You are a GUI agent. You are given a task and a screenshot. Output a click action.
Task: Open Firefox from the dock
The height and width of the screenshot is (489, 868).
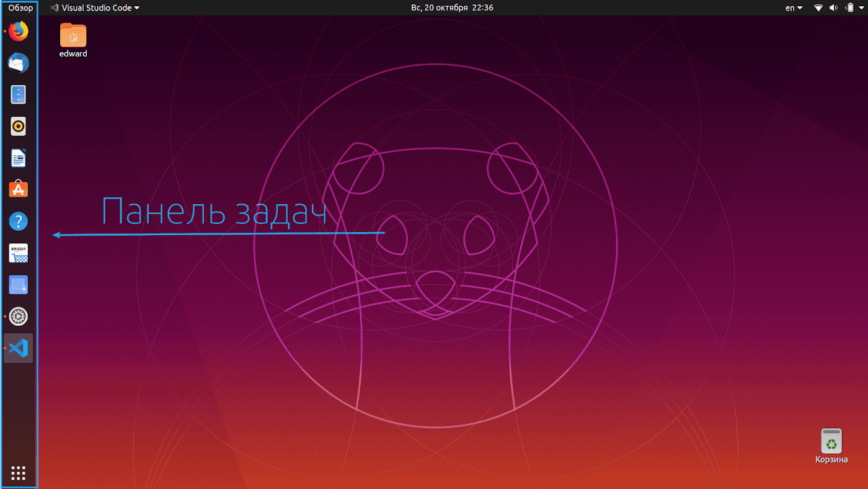[x=19, y=31]
